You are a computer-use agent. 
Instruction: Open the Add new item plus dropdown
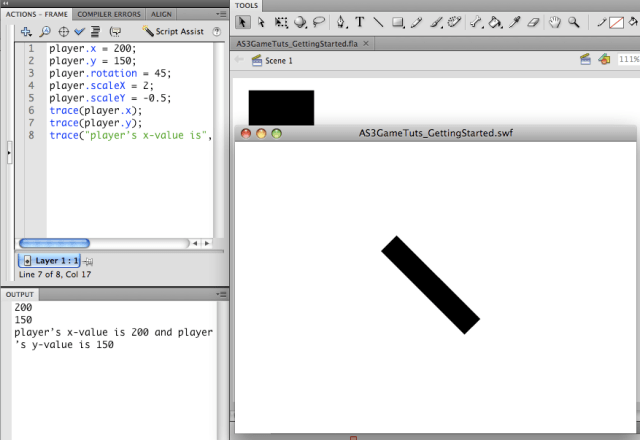click(27, 31)
